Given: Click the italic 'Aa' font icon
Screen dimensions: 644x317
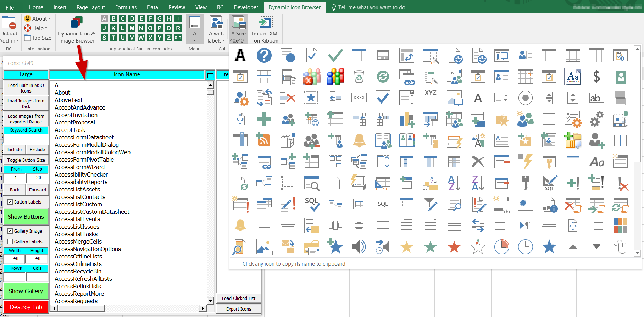Looking at the screenshot, I should click(x=597, y=162).
